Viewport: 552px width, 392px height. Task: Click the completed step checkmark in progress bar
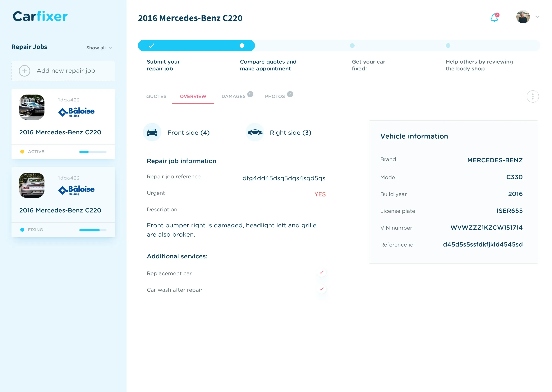tap(151, 45)
